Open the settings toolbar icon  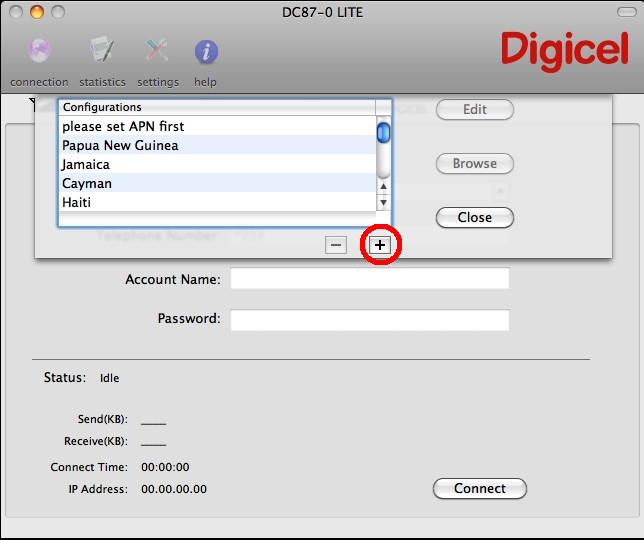click(157, 52)
